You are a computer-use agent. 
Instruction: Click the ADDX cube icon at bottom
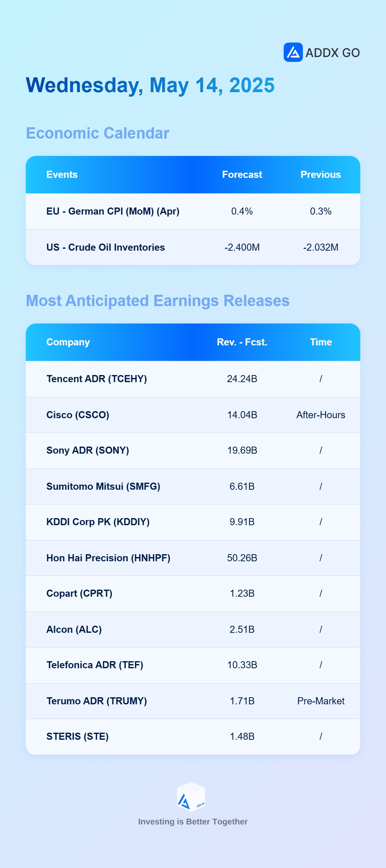[x=191, y=797]
